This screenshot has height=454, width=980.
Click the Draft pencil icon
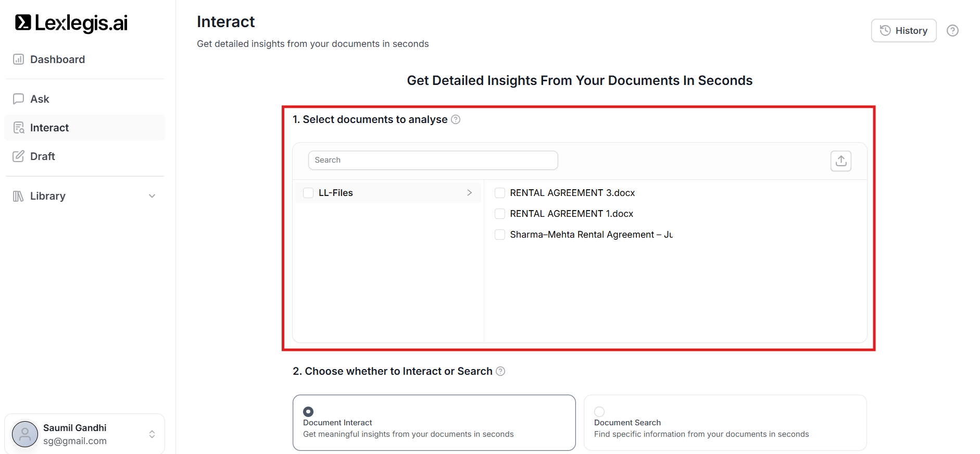pos(19,156)
